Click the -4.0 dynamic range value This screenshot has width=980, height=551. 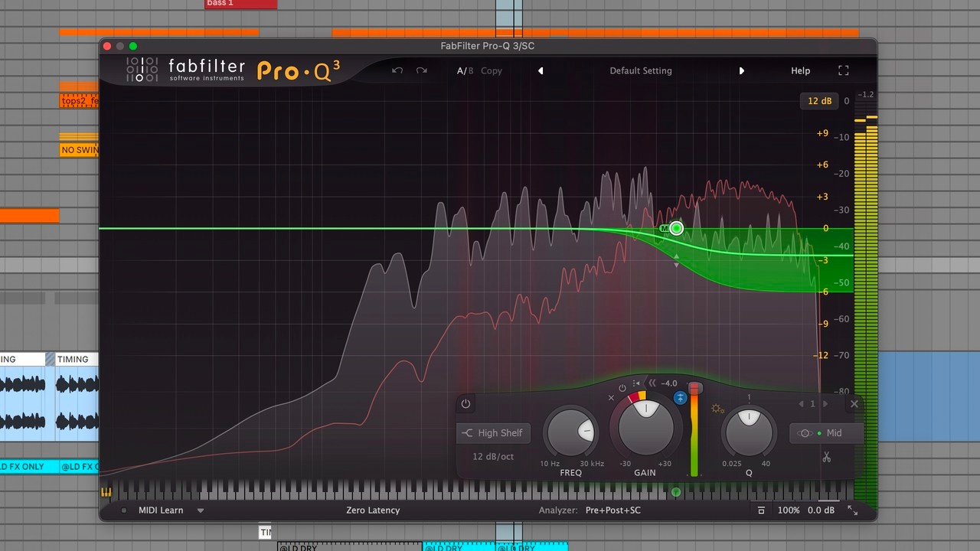669,383
